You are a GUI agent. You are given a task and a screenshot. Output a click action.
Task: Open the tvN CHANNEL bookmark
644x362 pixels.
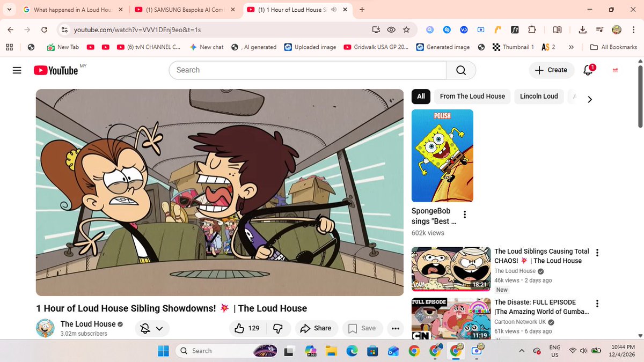[x=149, y=47]
